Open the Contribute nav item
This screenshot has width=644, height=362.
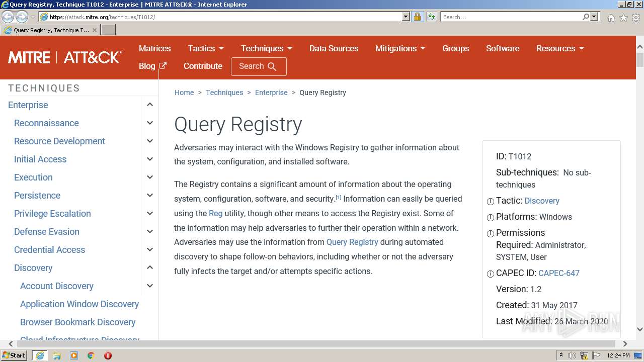tap(203, 66)
